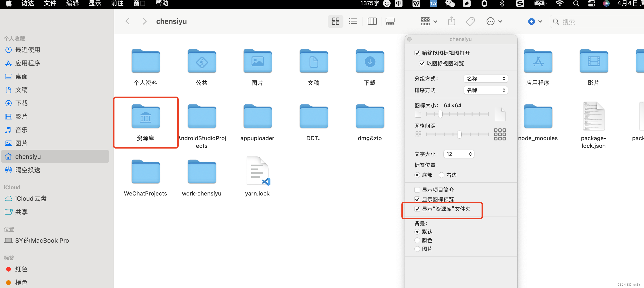Open the 公共 Public folder

click(202, 62)
